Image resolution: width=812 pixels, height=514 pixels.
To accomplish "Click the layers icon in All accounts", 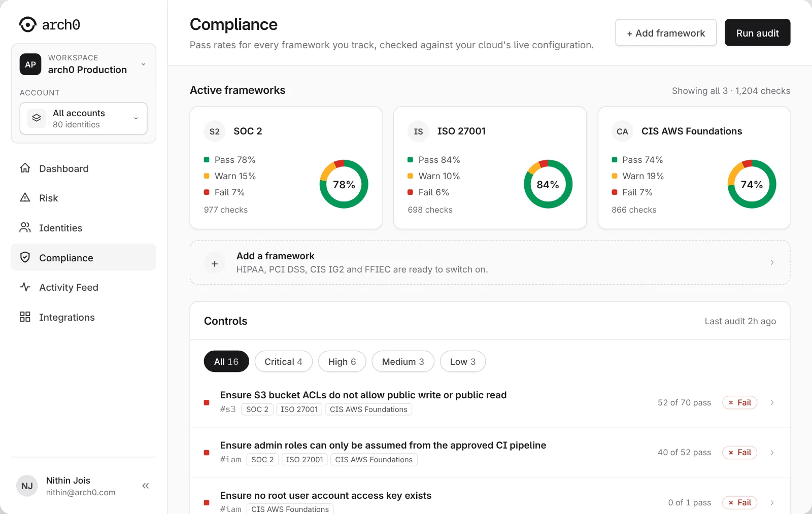I will click(37, 118).
